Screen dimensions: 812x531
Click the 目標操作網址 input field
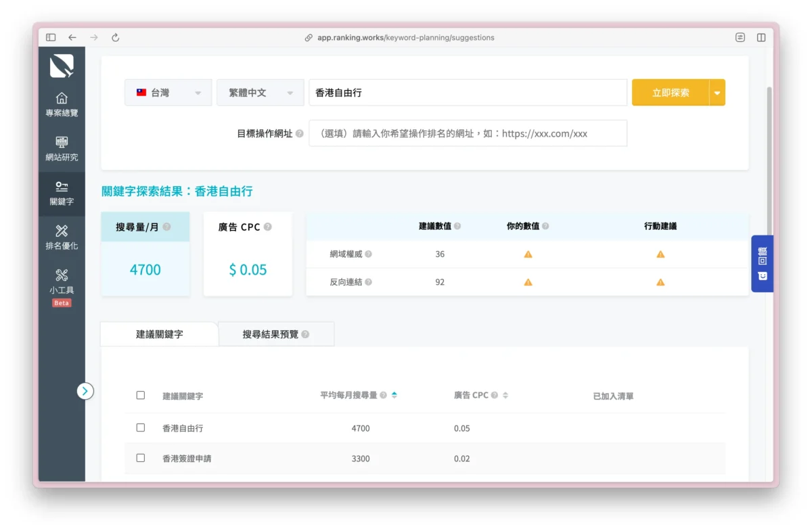click(468, 133)
